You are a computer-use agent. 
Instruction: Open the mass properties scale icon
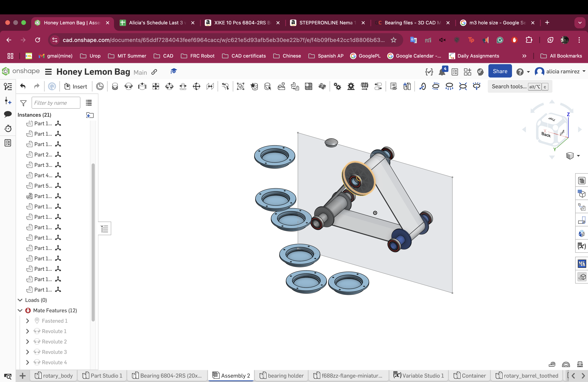coord(580,364)
